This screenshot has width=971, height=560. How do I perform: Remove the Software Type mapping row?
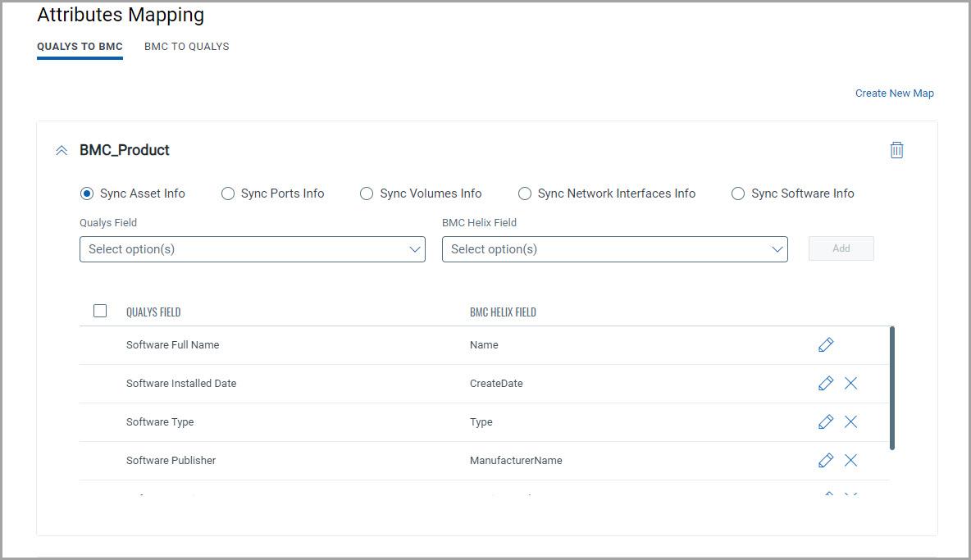coord(850,422)
